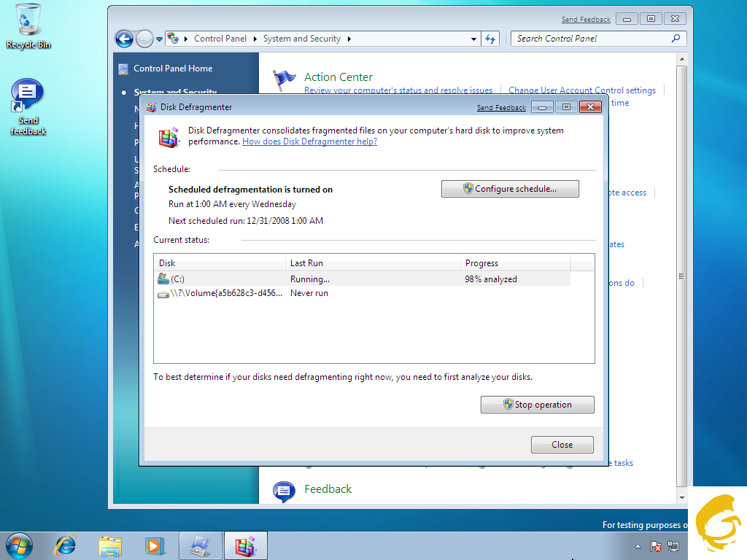Open Windows Explorer from the taskbar

110,545
